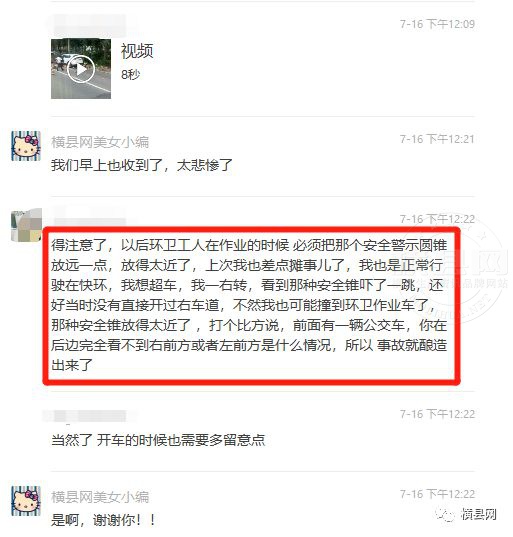Click the reply 是啊，谢谢你！！
The image size is (513, 537).
tap(103, 520)
